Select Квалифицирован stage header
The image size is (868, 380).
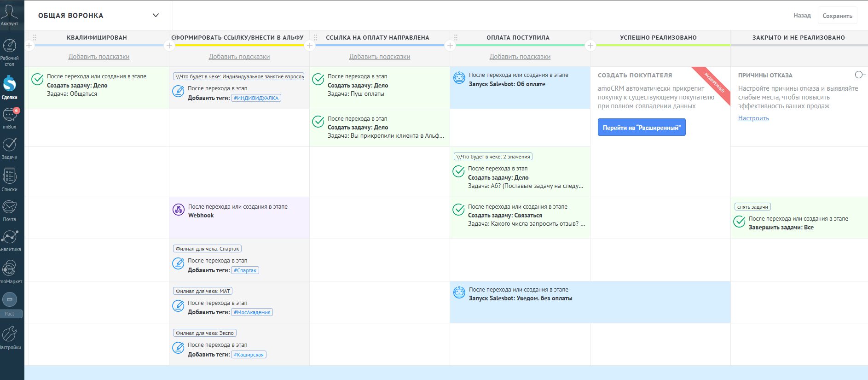[97, 38]
